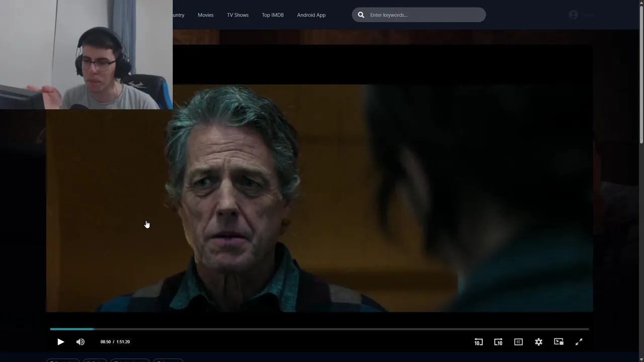This screenshot has height=362, width=644.
Task: Click the user account icon
Action: [573, 15]
